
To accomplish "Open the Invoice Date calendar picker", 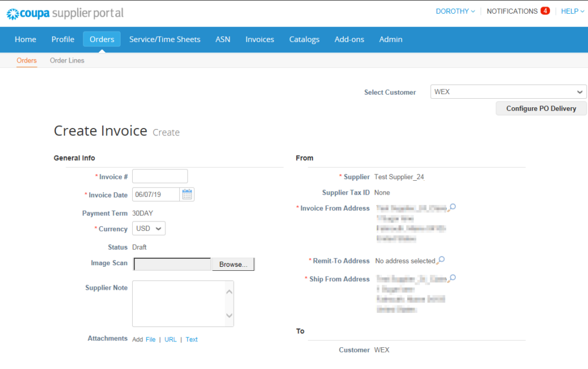I will tap(187, 195).
